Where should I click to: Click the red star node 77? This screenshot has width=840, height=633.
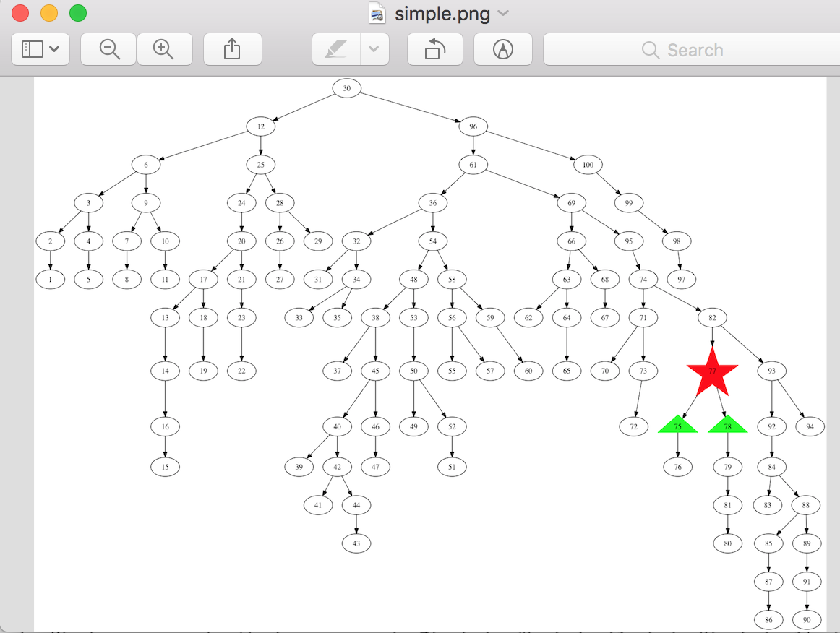712,372
